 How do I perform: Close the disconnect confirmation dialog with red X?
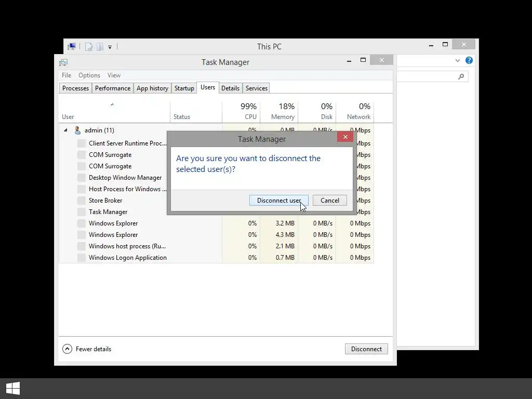coord(345,137)
